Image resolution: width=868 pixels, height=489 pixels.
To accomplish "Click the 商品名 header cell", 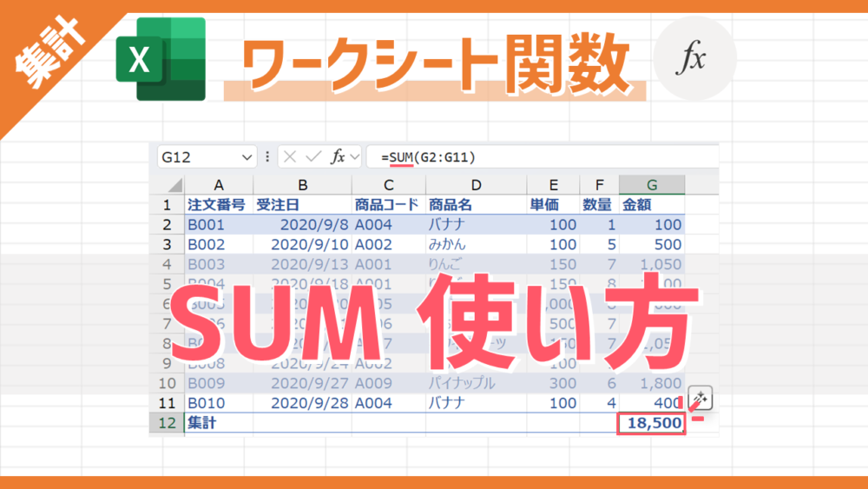I will pyautogui.click(x=476, y=205).
